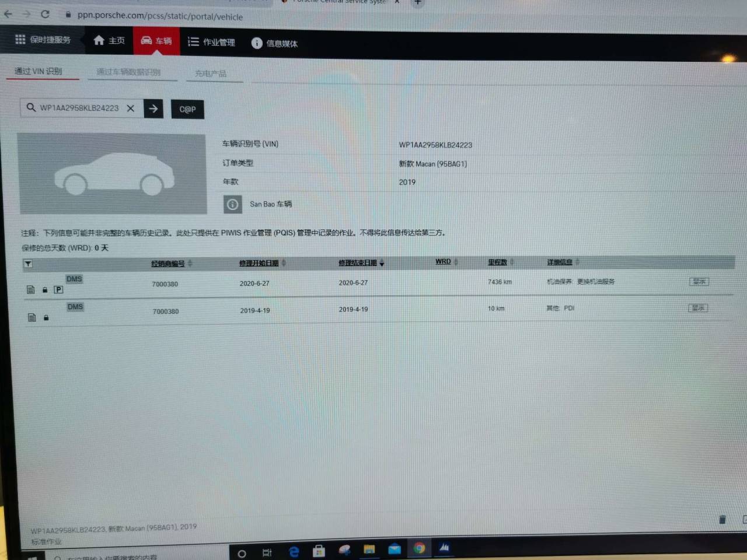747x560 pixels.
Task: Open Cortana circle on the taskbar
Action: [242, 553]
